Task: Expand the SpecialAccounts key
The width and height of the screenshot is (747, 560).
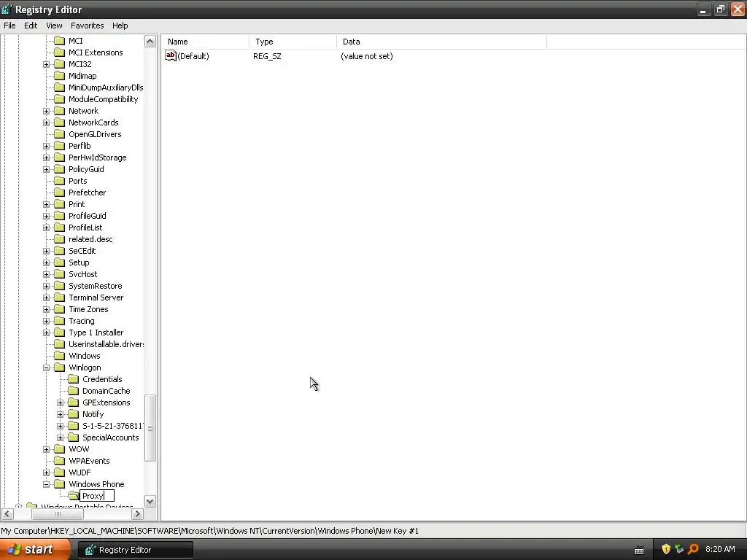Action: coord(60,437)
